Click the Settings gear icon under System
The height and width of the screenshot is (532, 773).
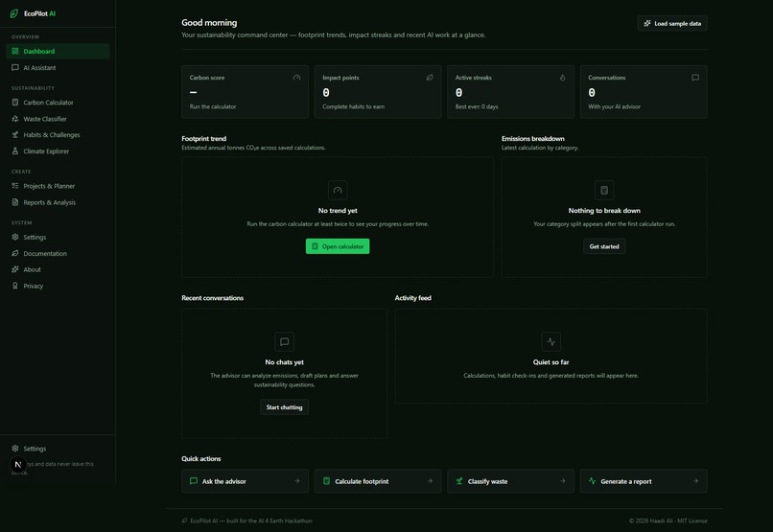[15, 237]
